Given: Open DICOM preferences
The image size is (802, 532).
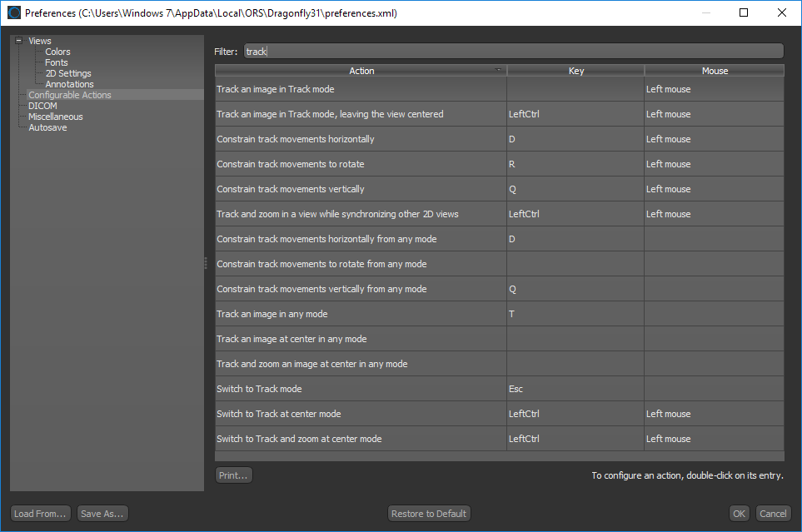Looking at the screenshot, I should tap(42, 106).
